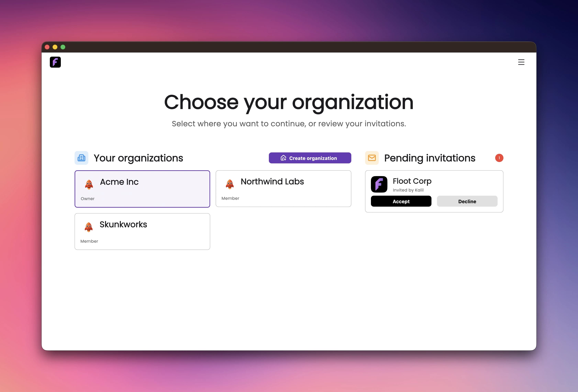Image resolution: width=578 pixels, height=392 pixels.
Task: Open the hamburger menu
Action: pyautogui.click(x=521, y=62)
